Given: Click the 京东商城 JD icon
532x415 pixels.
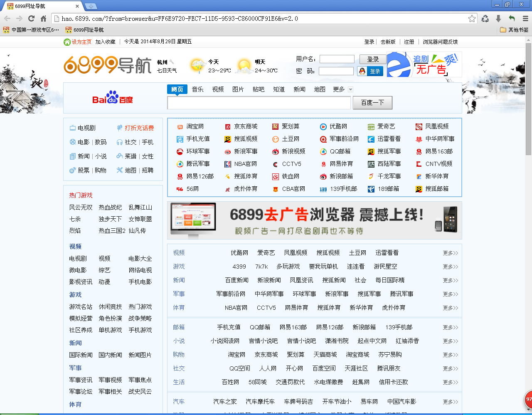Looking at the screenshot, I should click(x=228, y=127).
